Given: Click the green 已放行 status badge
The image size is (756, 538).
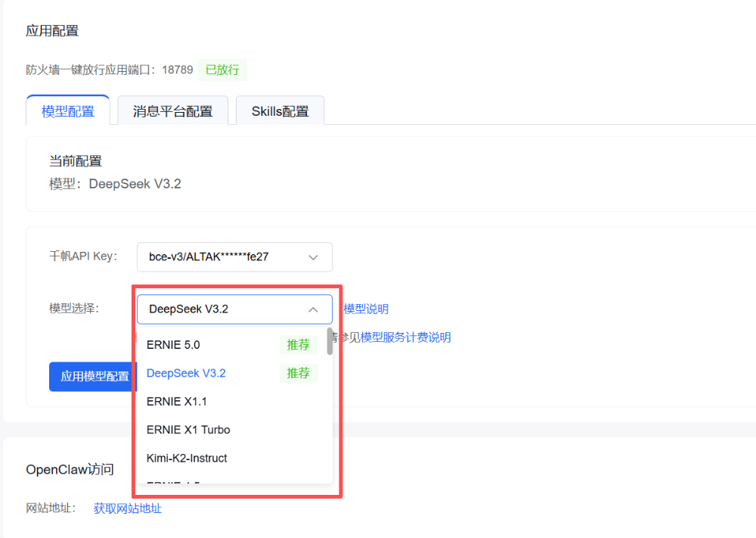Looking at the screenshot, I should [222, 70].
